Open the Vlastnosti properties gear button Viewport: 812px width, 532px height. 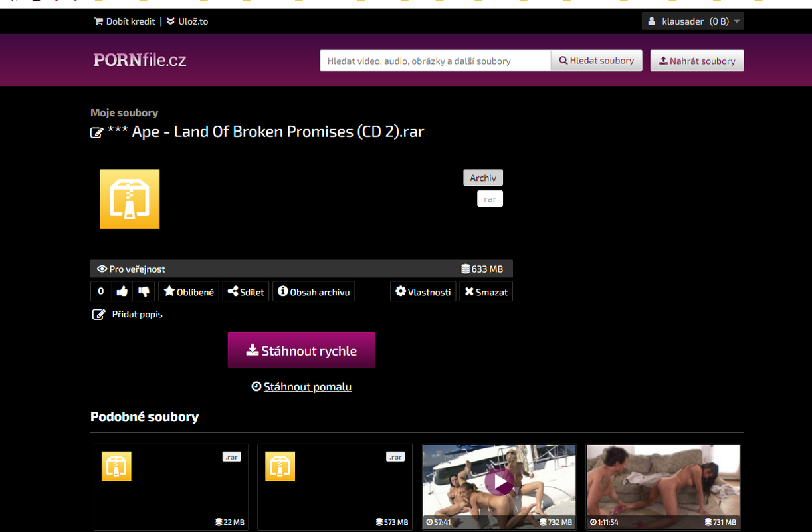[x=423, y=291]
